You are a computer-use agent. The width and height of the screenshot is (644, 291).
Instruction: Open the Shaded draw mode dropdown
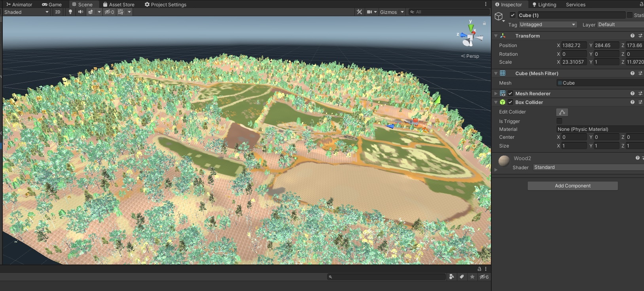pyautogui.click(x=26, y=12)
